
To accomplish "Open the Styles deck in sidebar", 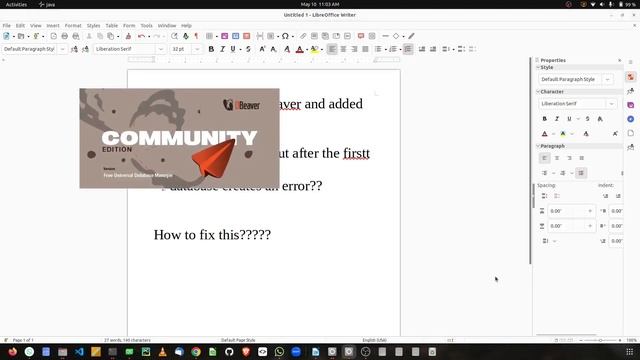I will click(x=631, y=91).
